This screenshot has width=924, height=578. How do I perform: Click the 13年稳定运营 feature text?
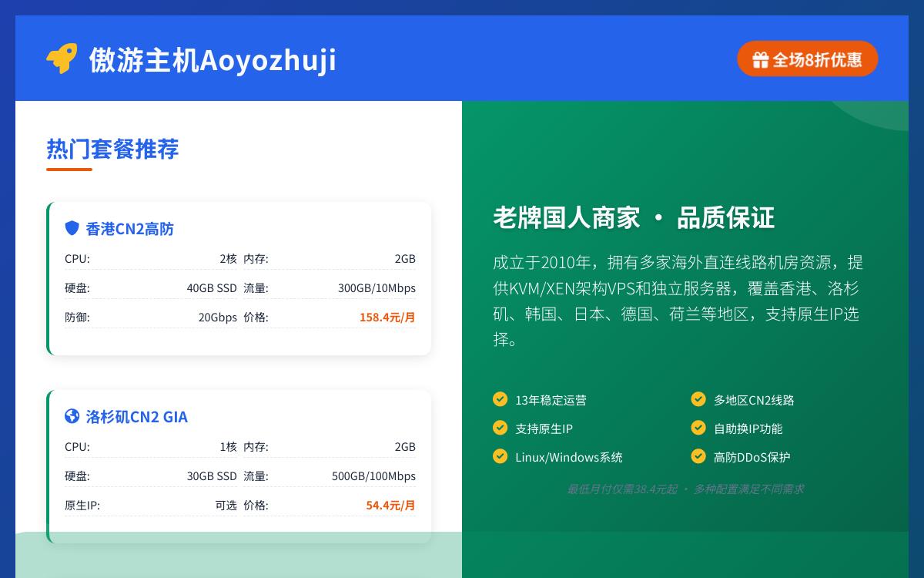pos(551,400)
